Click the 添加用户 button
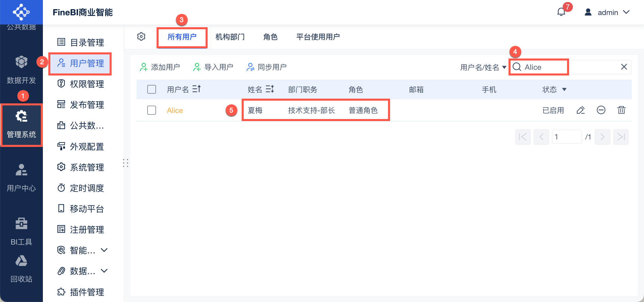 160,67
